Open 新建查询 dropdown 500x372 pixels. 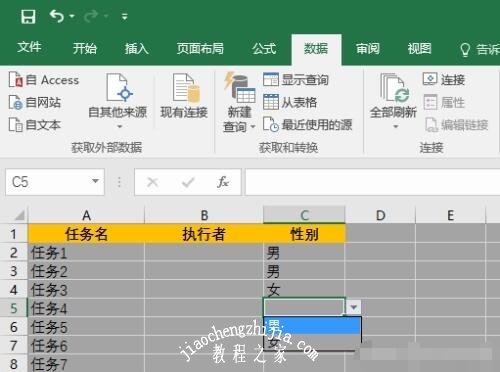(x=239, y=103)
